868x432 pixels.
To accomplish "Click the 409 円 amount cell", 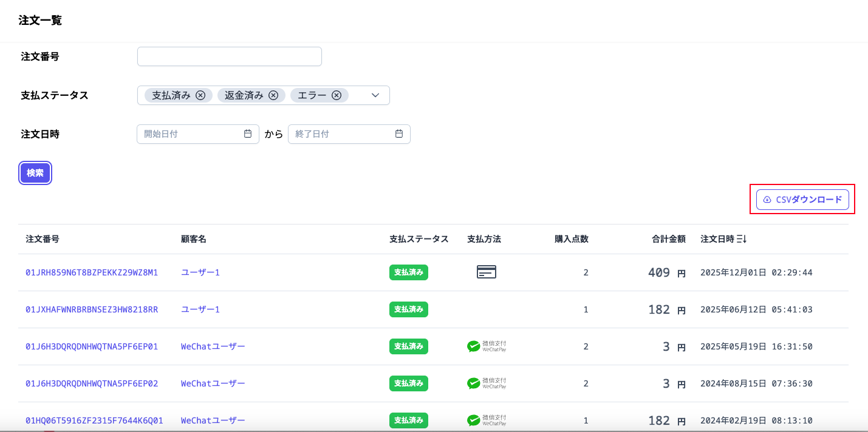I will [x=667, y=273].
